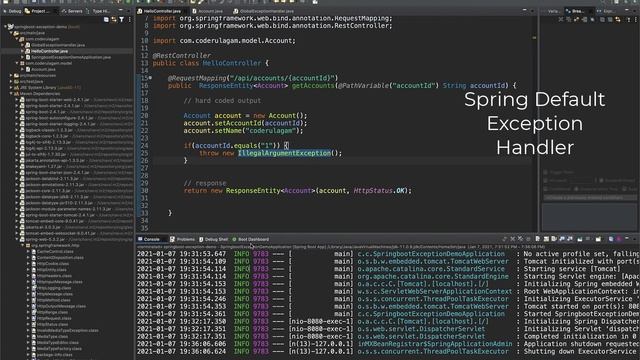
Task: Expand SpringbootExceptionDemoApplication.java tree node
Action: coord(22,57)
